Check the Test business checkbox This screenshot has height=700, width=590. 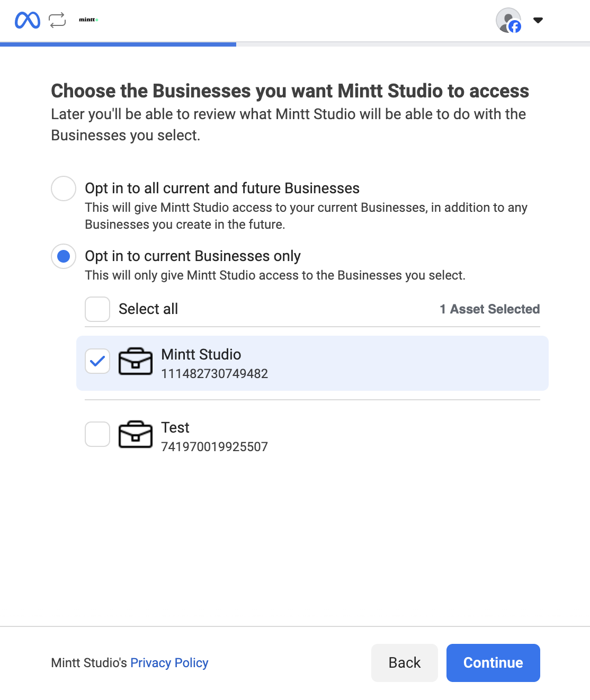(x=97, y=434)
